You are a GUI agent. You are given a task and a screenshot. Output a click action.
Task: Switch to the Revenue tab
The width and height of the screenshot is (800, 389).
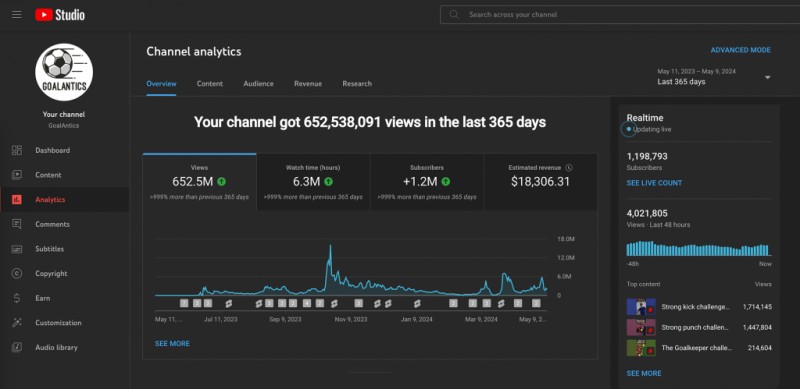click(308, 84)
